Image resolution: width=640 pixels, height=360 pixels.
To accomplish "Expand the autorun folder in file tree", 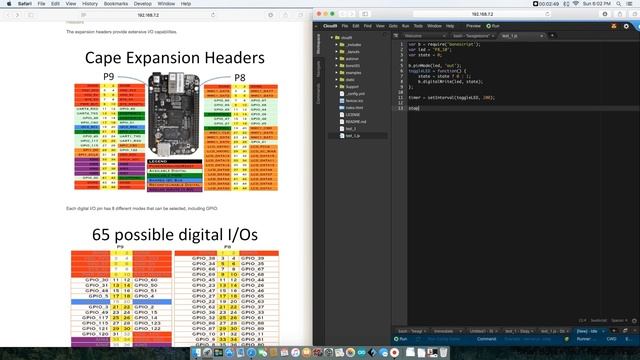I will click(x=337, y=59).
